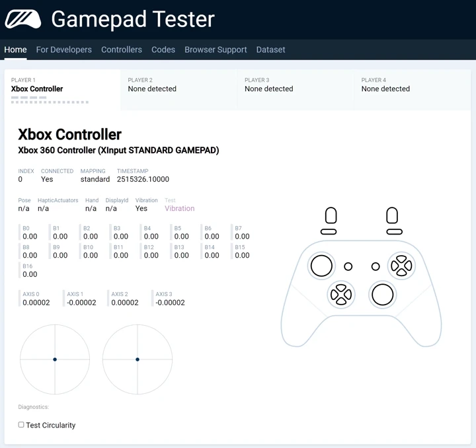Screen dimensions: 476x448
Task: Click the D-pad on controller diagram
Action: pyautogui.click(x=341, y=295)
